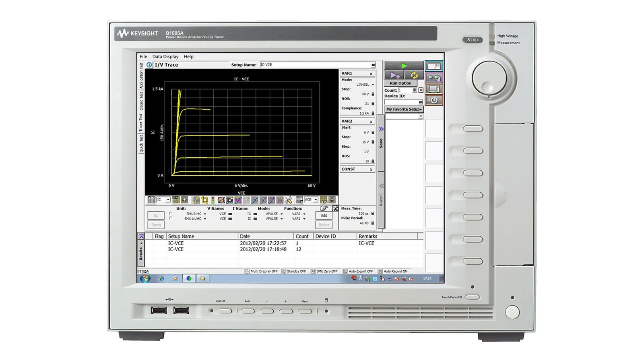Screen dimensions: 644x362
Task: Click the Add button
Action: click(x=324, y=216)
